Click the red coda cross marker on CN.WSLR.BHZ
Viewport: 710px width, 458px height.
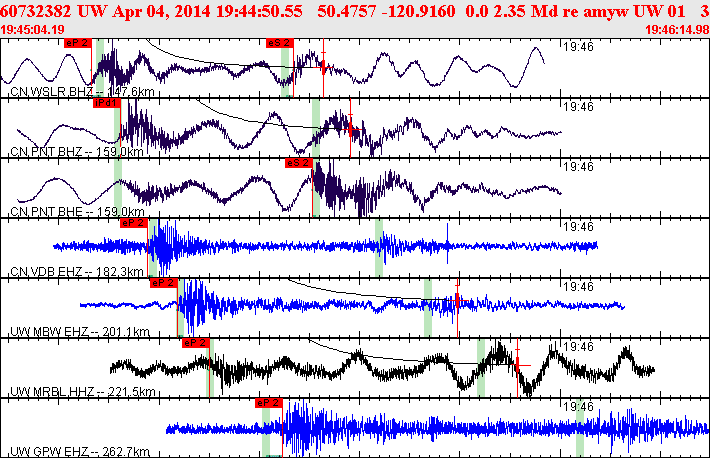click(x=323, y=67)
